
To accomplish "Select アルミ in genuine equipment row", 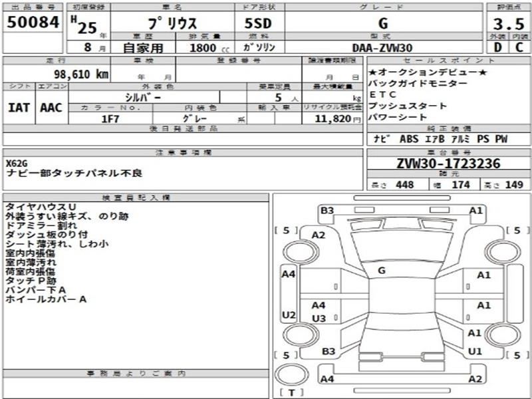I will 460,139.
